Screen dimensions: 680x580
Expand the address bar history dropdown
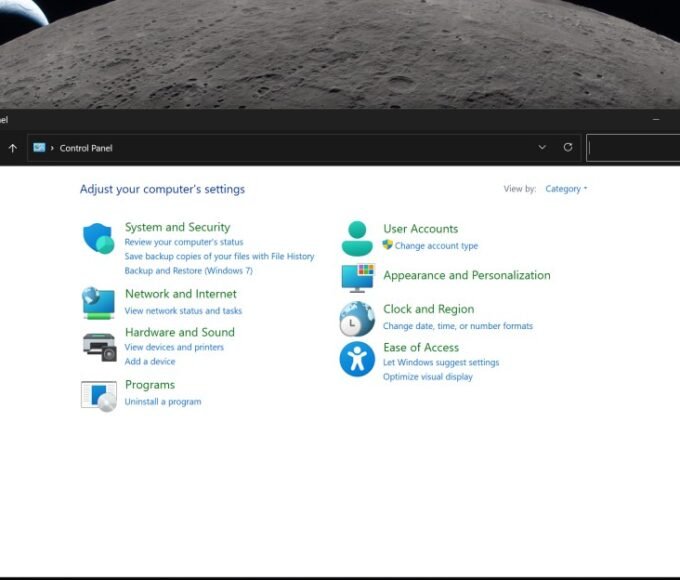(542, 147)
